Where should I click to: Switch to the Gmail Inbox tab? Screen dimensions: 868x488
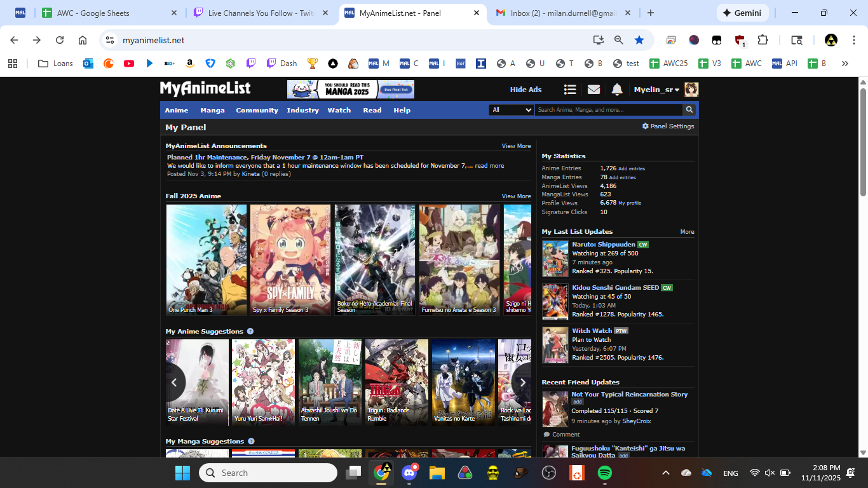(x=562, y=13)
